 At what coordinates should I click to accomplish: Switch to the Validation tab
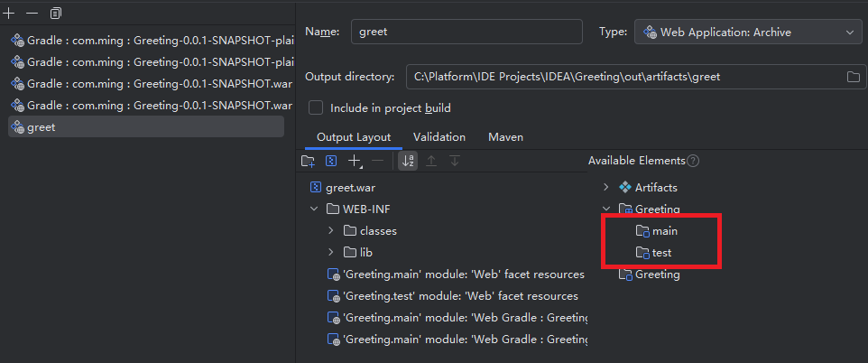[439, 137]
